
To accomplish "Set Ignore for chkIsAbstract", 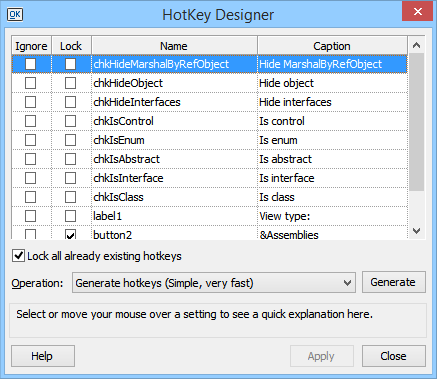I will (30, 159).
